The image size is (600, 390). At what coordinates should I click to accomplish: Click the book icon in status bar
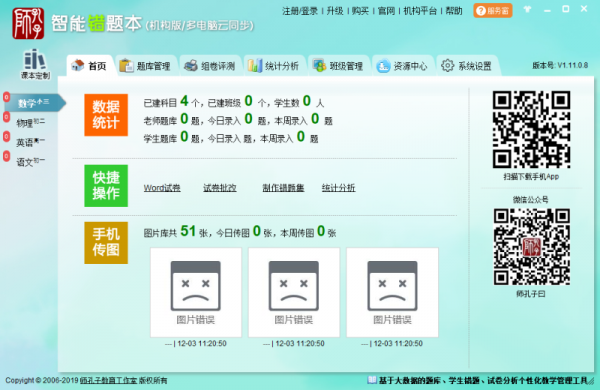point(372,380)
